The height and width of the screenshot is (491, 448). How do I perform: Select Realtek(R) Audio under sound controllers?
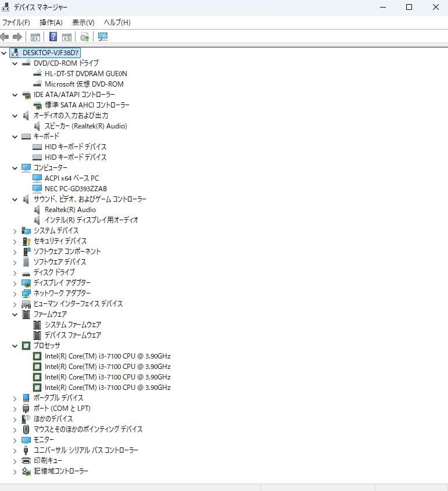tap(70, 210)
